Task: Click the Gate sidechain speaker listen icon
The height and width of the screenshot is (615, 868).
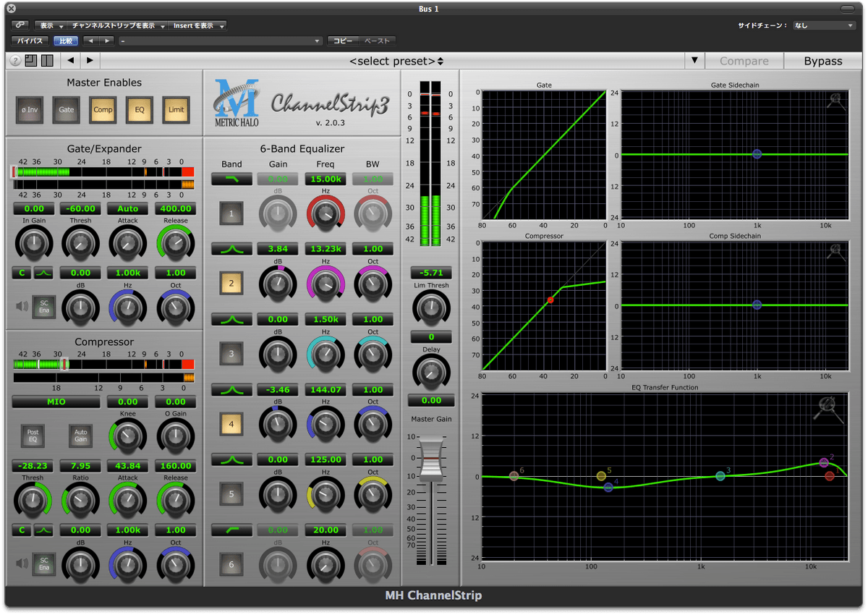Action: pos(22,306)
